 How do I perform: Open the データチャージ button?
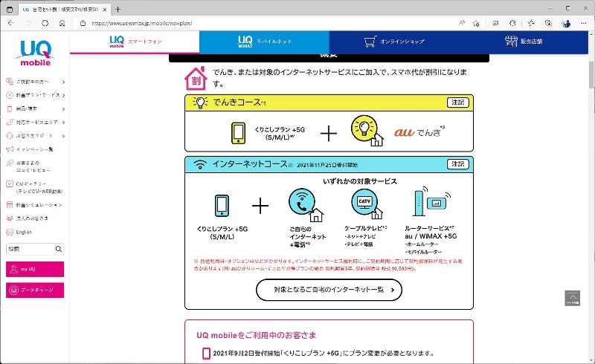click(35, 290)
